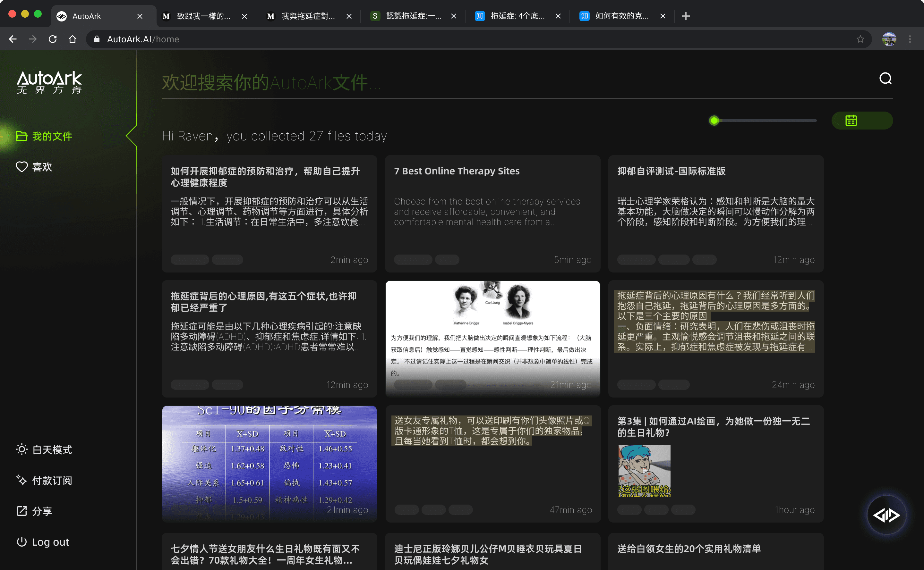This screenshot has height=570, width=924.
Task: Click 分享 share icon in sidebar
Action: [21, 511]
